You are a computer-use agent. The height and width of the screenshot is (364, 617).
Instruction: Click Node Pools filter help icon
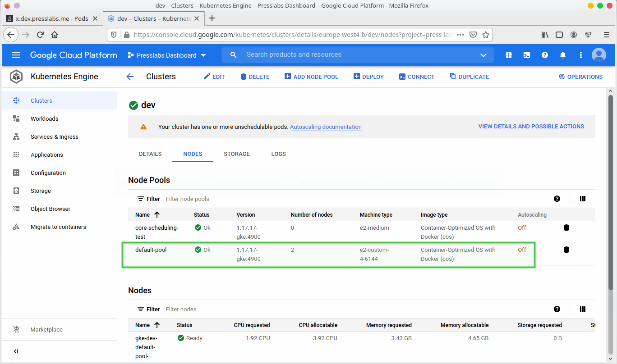point(557,199)
